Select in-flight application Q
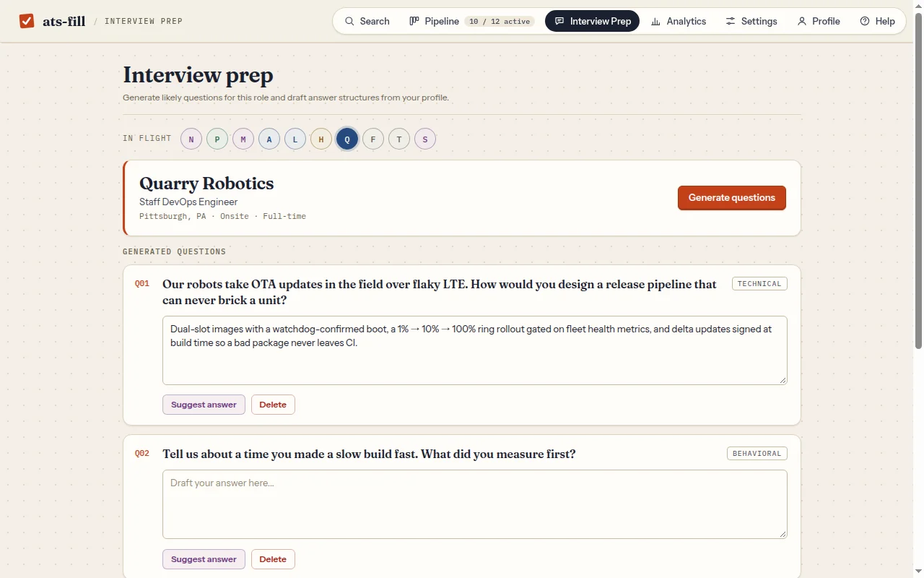This screenshot has width=924, height=578. [x=347, y=139]
